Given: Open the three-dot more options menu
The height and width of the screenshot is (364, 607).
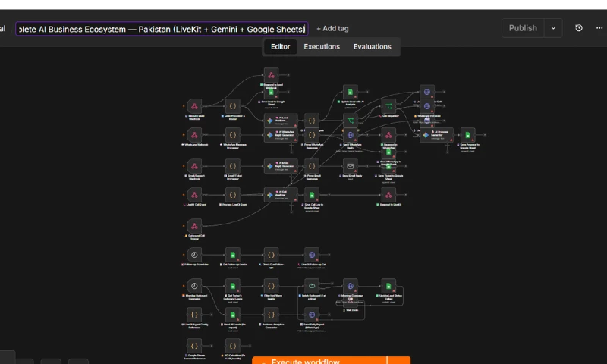Looking at the screenshot, I should point(599,28).
